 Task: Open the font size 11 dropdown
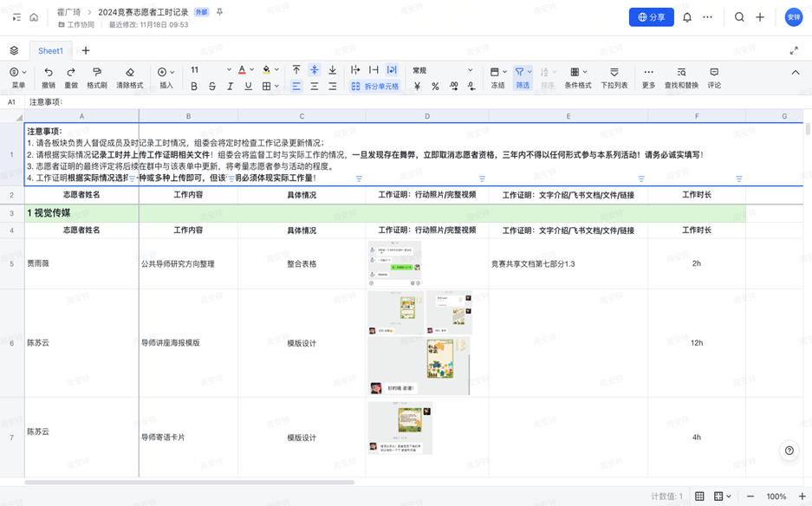pos(211,70)
